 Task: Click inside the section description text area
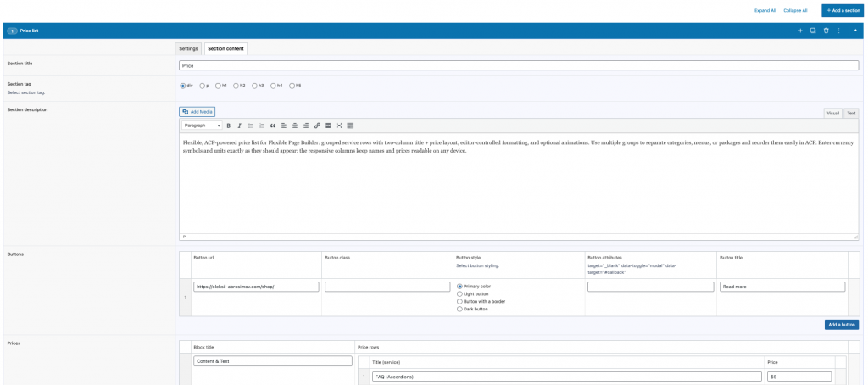(520, 183)
